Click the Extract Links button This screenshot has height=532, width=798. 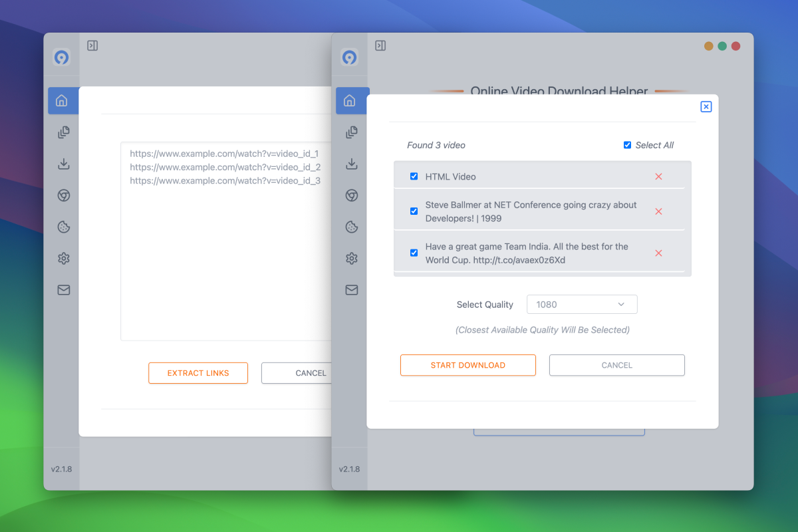pos(198,373)
